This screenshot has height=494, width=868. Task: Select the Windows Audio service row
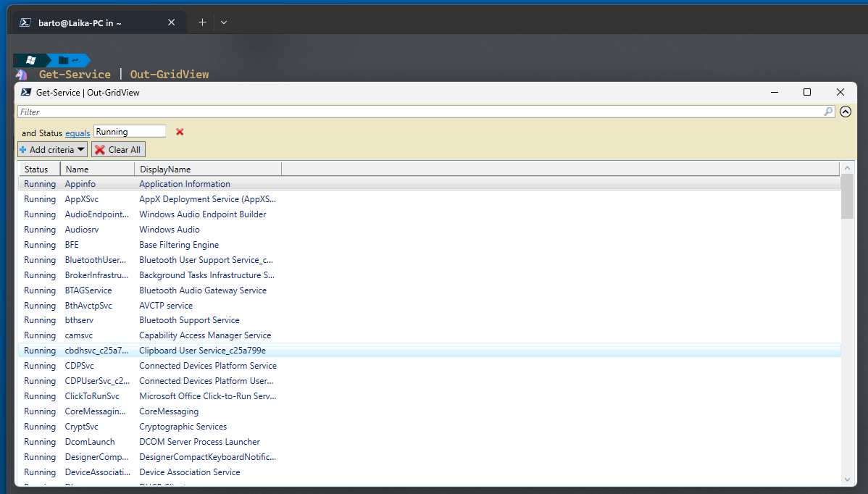tap(170, 230)
